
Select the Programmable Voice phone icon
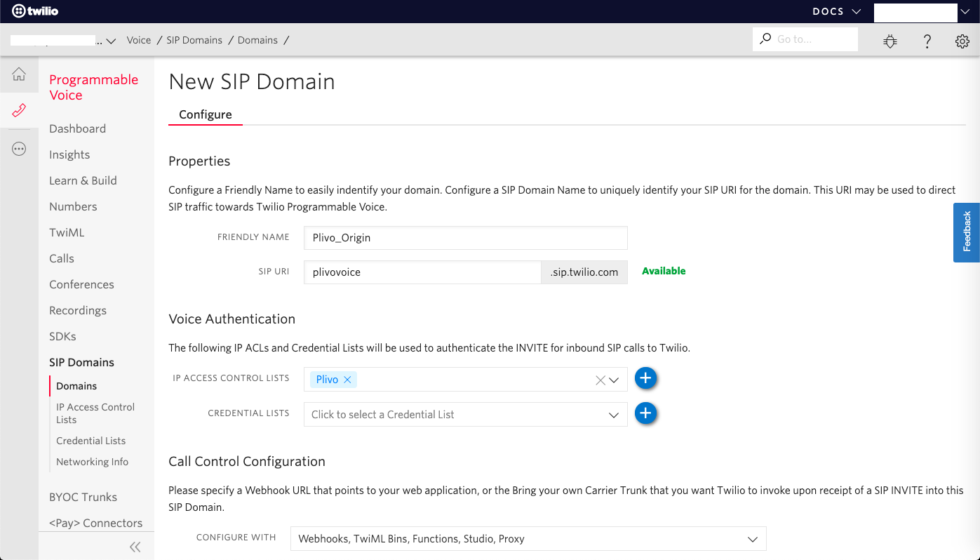pos(19,110)
